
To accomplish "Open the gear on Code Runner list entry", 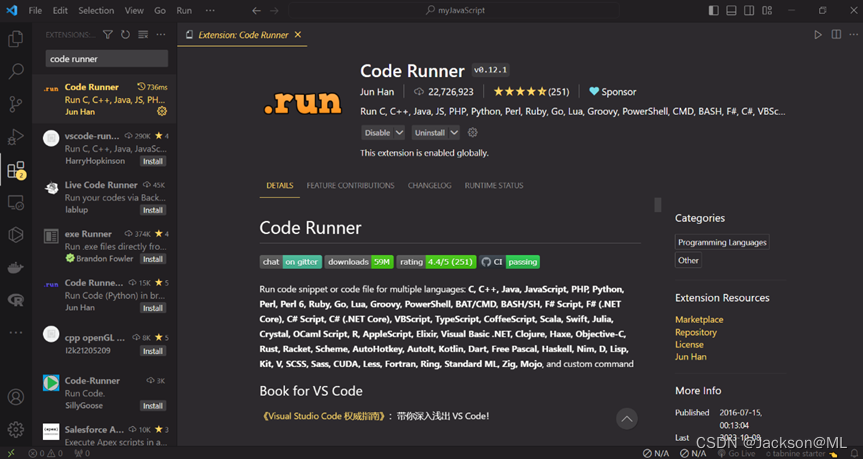I will pos(162,111).
